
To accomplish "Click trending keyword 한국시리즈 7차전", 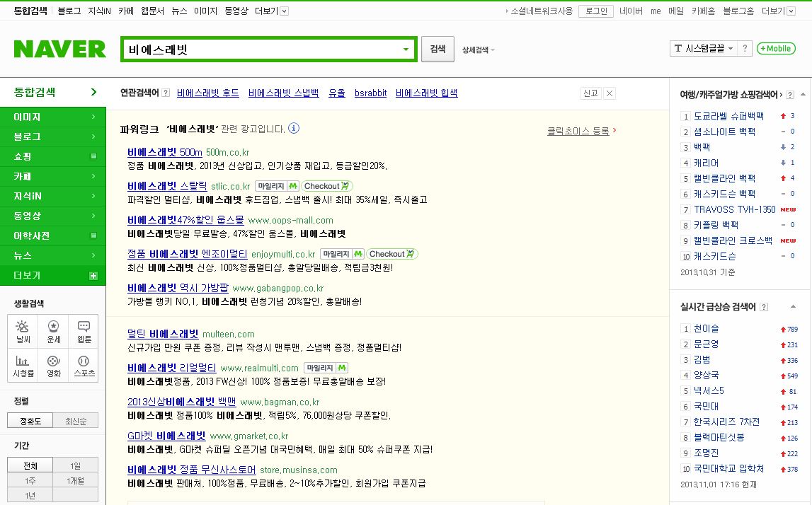I will coord(726,422).
